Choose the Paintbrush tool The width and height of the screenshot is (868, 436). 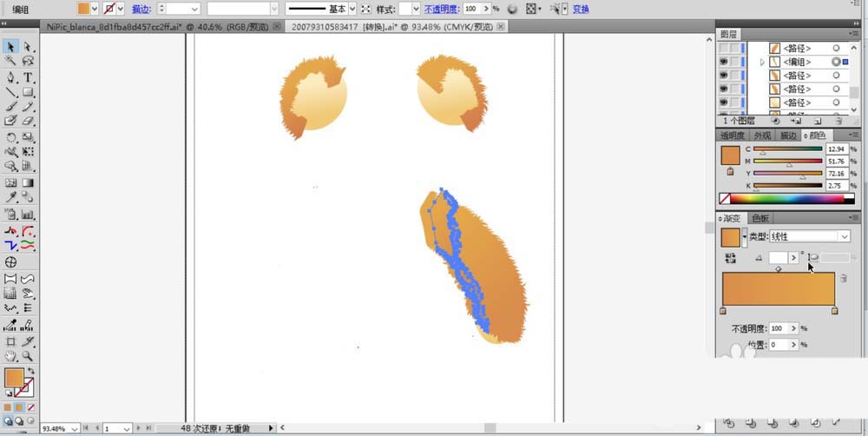[x=11, y=106]
